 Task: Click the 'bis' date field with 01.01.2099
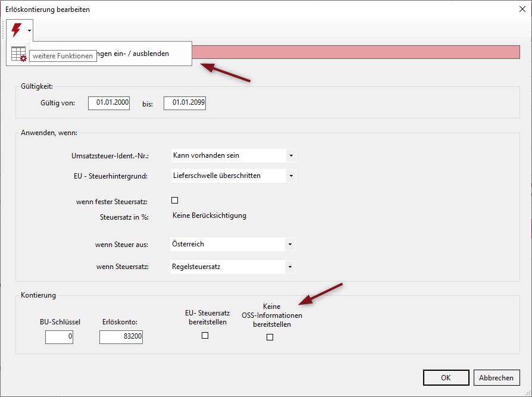[184, 103]
